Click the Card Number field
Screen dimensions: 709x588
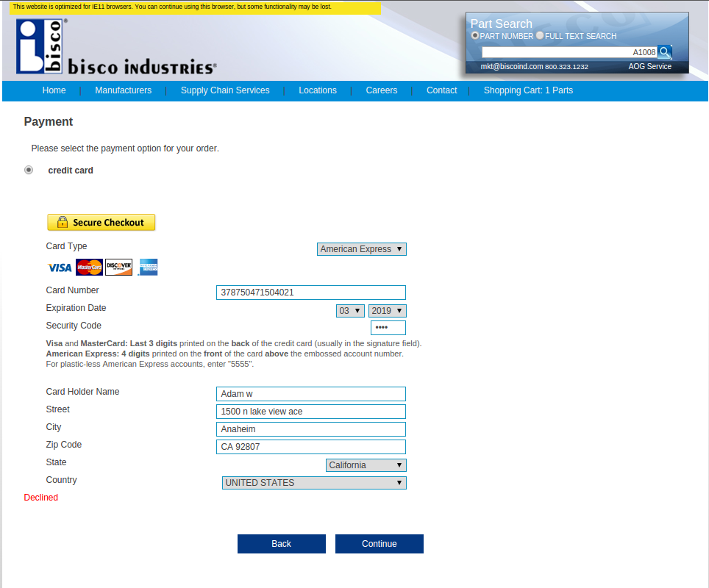tap(311, 293)
